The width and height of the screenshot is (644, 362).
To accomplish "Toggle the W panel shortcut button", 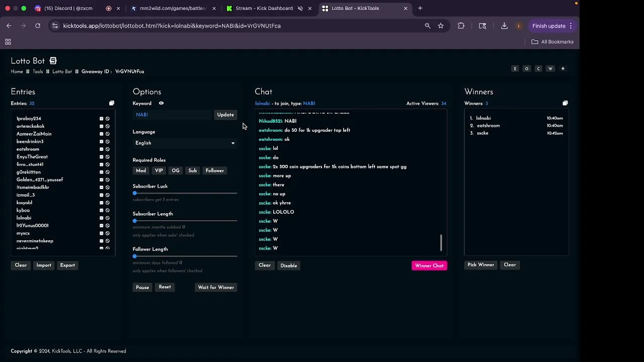I will click(x=550, y=68).
